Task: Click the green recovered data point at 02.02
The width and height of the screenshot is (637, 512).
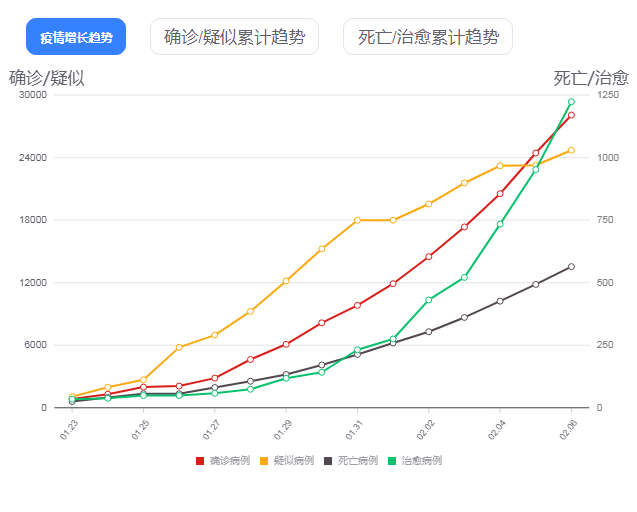Action: point(429,300)
